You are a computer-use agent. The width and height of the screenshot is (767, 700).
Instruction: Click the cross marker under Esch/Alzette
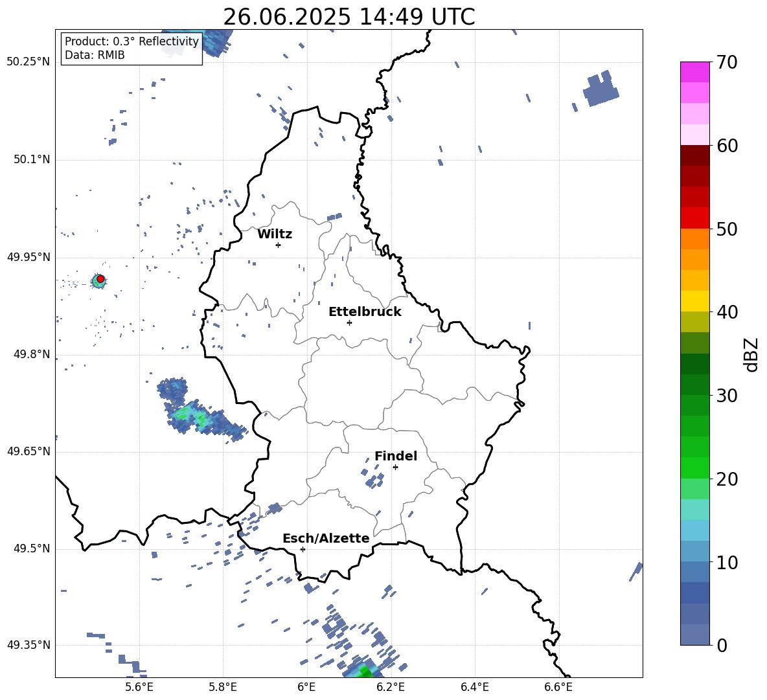pos(303,549)
